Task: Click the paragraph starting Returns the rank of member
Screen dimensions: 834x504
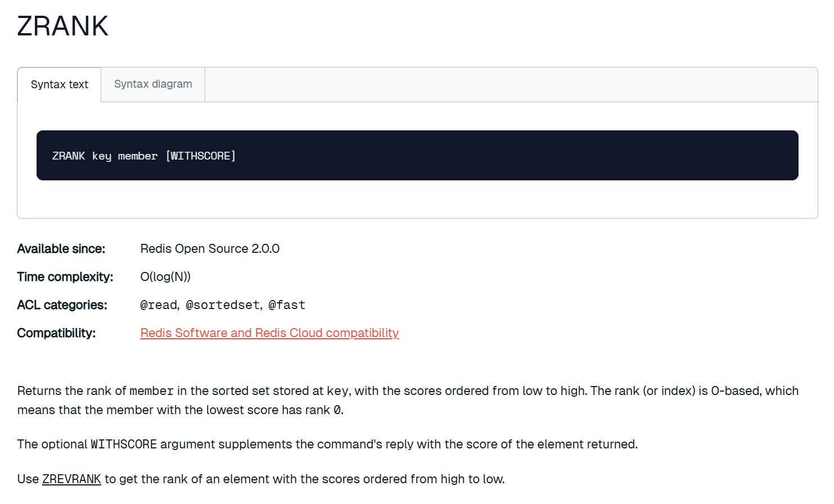Action: pos(408,400)
